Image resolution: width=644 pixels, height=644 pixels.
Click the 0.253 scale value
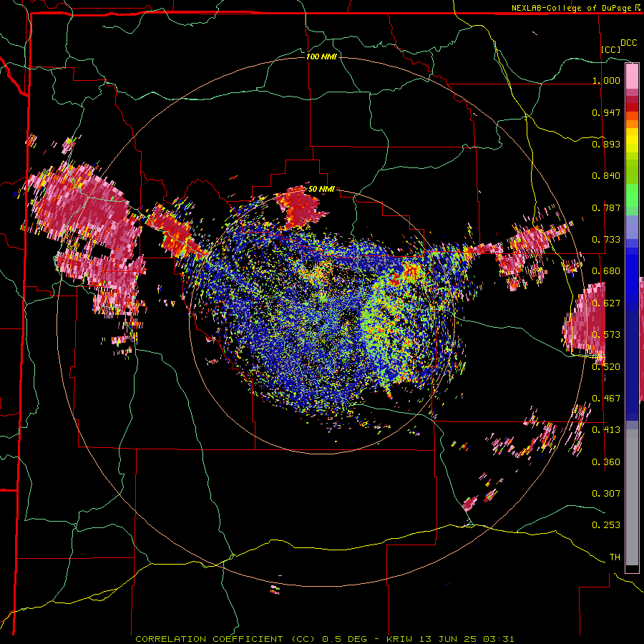606,525
